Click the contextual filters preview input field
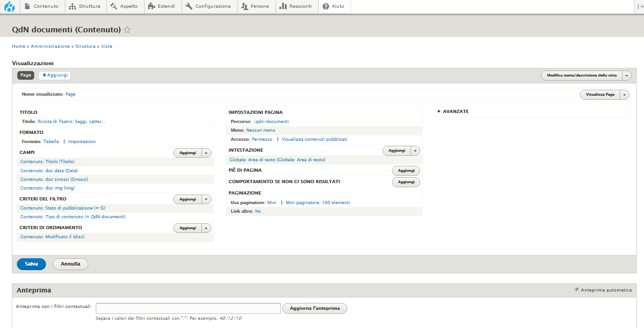The height and width of the screenshot is (328, 644). [188, 308]
